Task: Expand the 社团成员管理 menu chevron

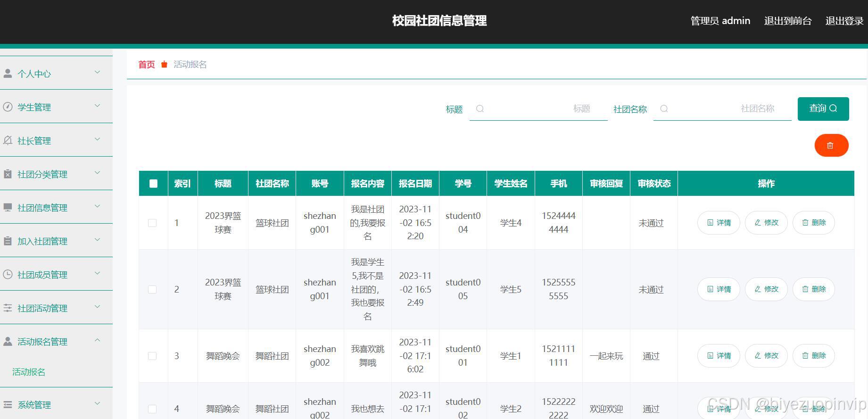Action: point(98,273)
